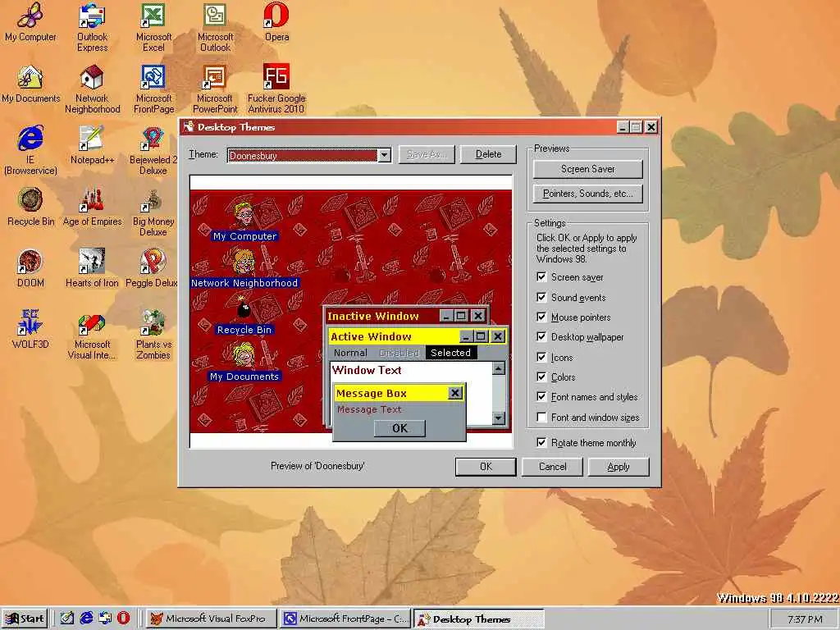
Task: Preview the Screen Saver button
Action: click(587, 169)
